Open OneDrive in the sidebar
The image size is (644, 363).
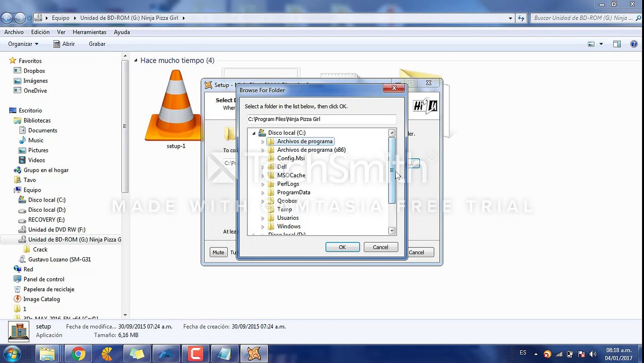(35, 91)
